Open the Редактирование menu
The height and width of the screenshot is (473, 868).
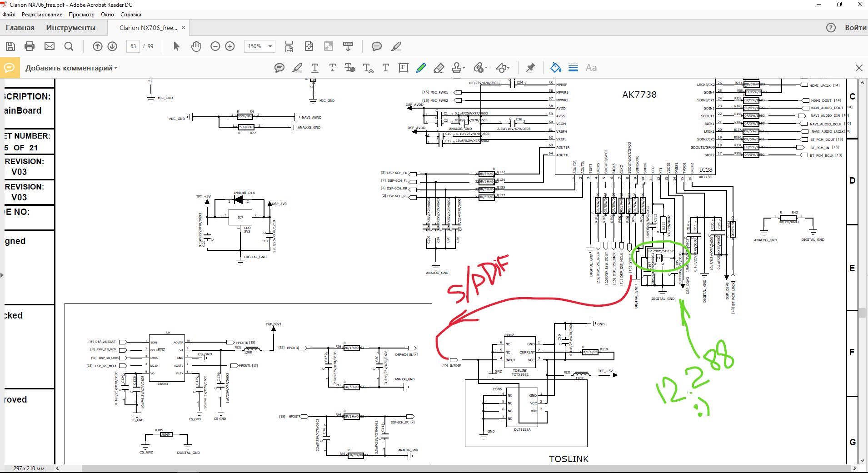42,15
